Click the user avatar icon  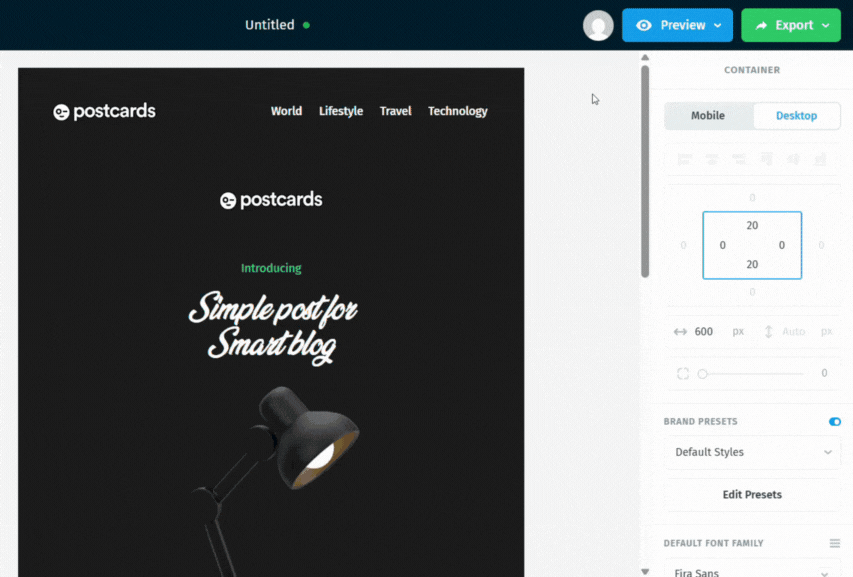[598, 26]
